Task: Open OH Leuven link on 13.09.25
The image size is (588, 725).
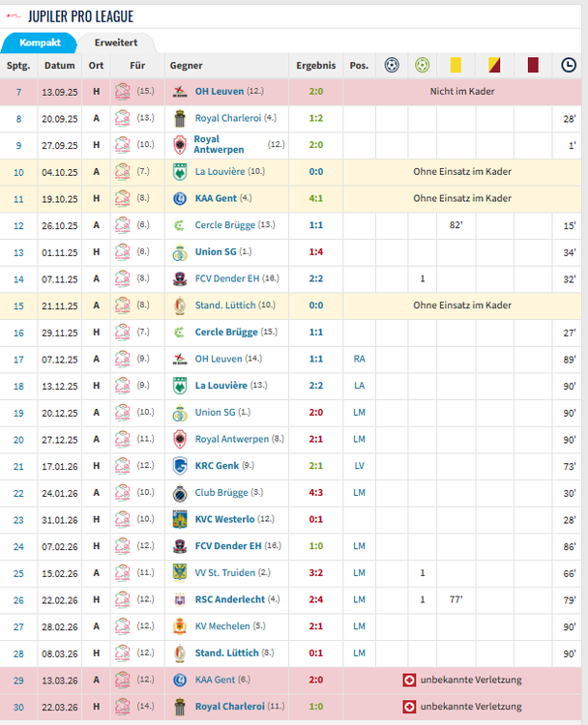Action: [x=220, y=91]
